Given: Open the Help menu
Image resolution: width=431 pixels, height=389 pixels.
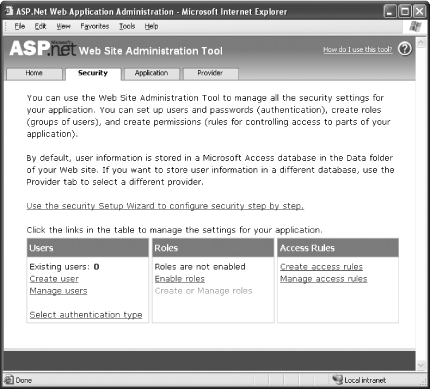Looking at the screenshot, I should tap(151, 26).
